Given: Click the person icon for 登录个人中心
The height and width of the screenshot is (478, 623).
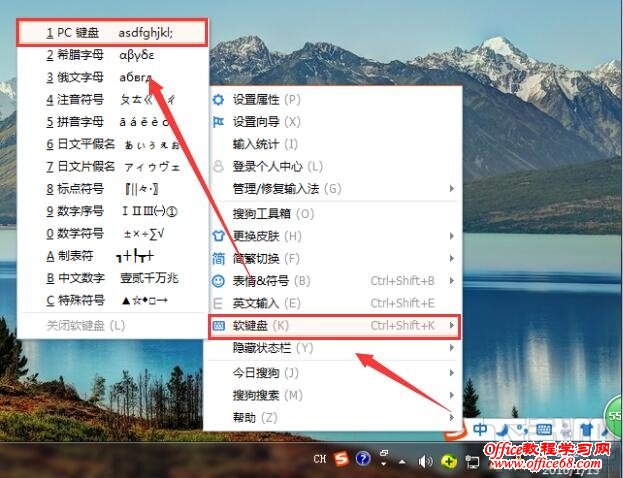Looking at the screenshot, I should click(x=218, y=166).
